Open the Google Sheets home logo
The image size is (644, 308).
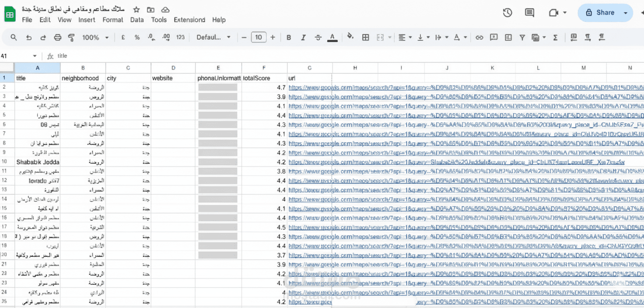[10, 14]
